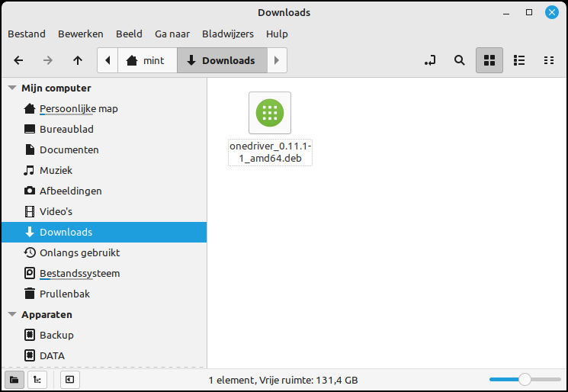Switch to compact view
The width and height of the screenshot is (568, 392).
549,60
